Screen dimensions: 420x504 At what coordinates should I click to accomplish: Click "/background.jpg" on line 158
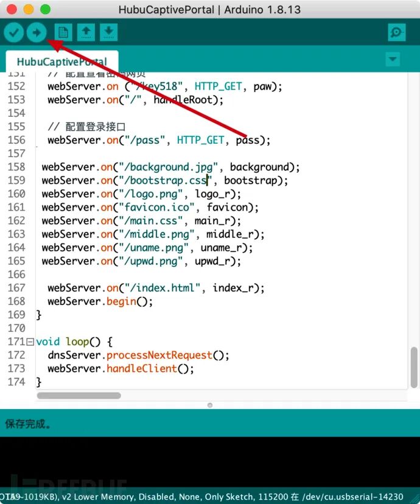(169, 167)
